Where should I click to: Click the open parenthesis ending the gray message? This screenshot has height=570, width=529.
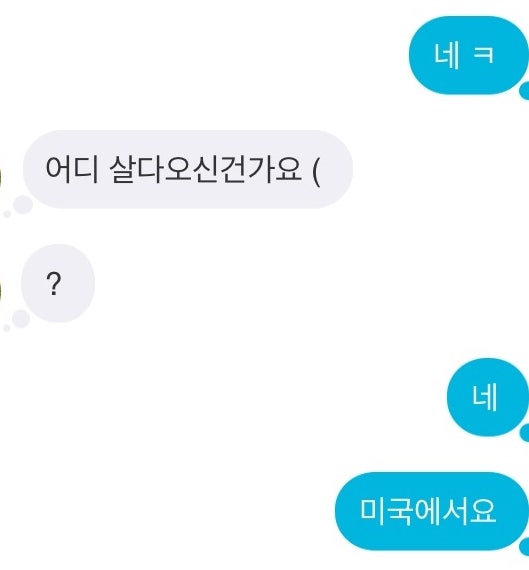[x=316, y=170]
